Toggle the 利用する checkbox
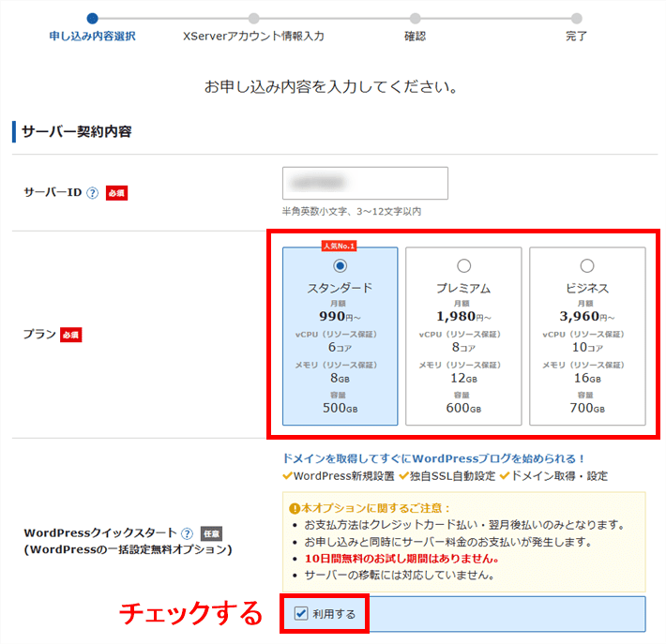The image size is (666, 644). [x=300, y=613]
